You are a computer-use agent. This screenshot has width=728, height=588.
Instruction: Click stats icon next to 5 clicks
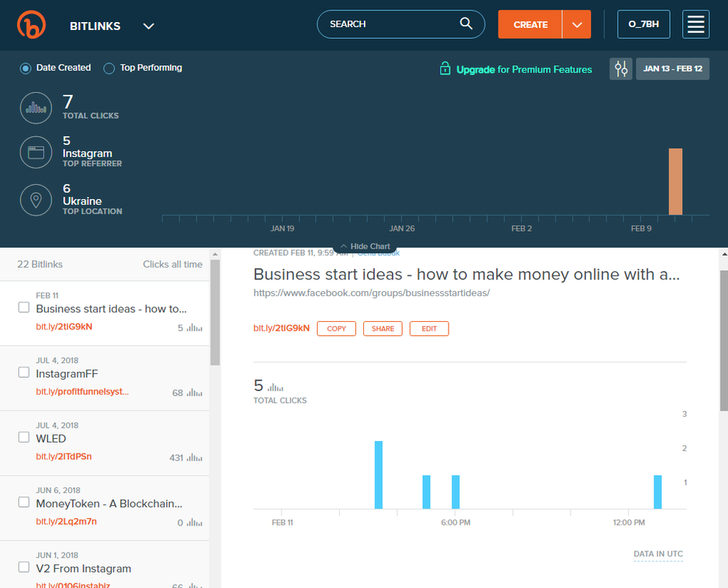point(195,328)
